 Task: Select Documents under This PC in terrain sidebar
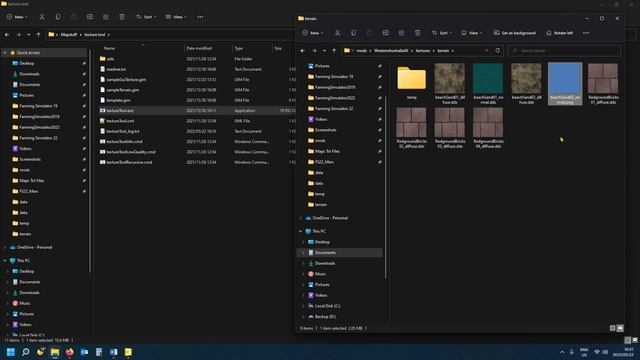coord(340,253)
